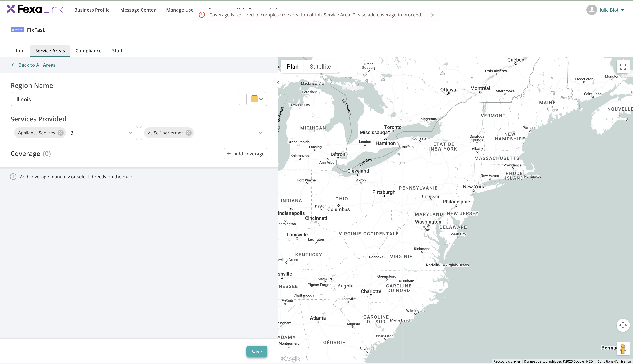Toggle fullscreen map view icon
Viewport: 633px width, 364px height.
pos(623,67)
